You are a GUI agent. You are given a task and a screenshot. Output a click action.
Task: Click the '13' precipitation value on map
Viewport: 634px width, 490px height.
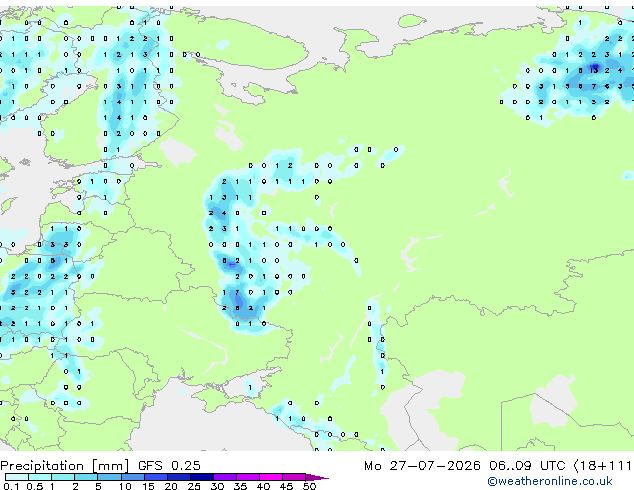(x=594, y=70)
